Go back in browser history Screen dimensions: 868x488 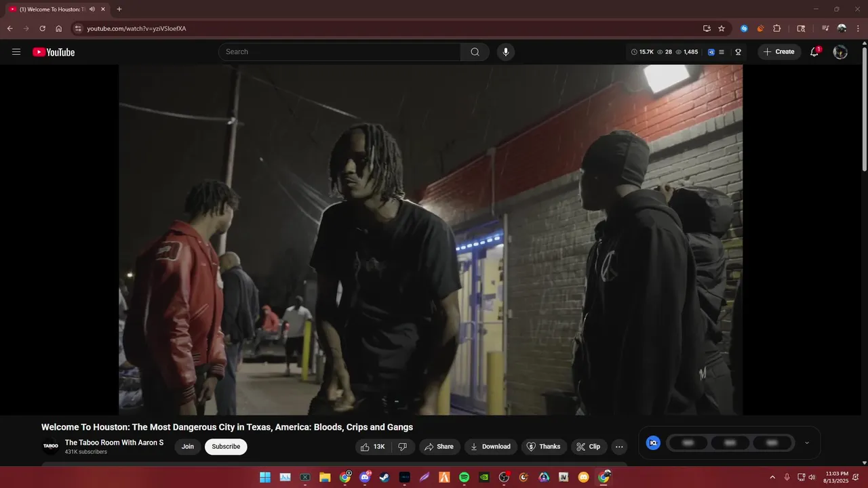pyautogui.click(x=9, y=28)
